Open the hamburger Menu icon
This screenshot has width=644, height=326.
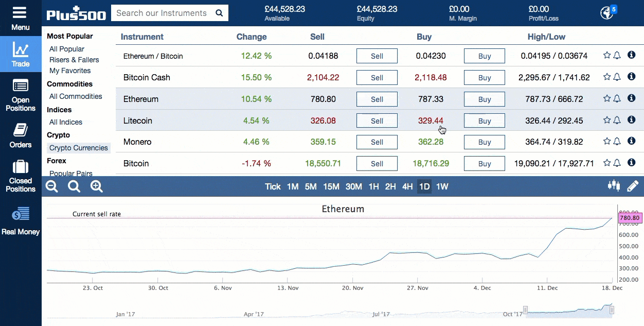click(20, 13)
